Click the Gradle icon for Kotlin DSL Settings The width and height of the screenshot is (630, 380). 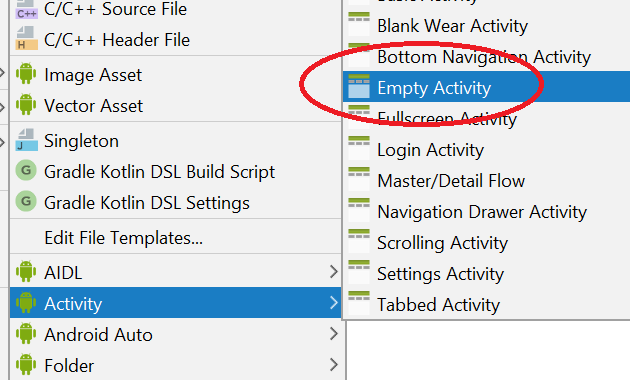coord(26,201)
